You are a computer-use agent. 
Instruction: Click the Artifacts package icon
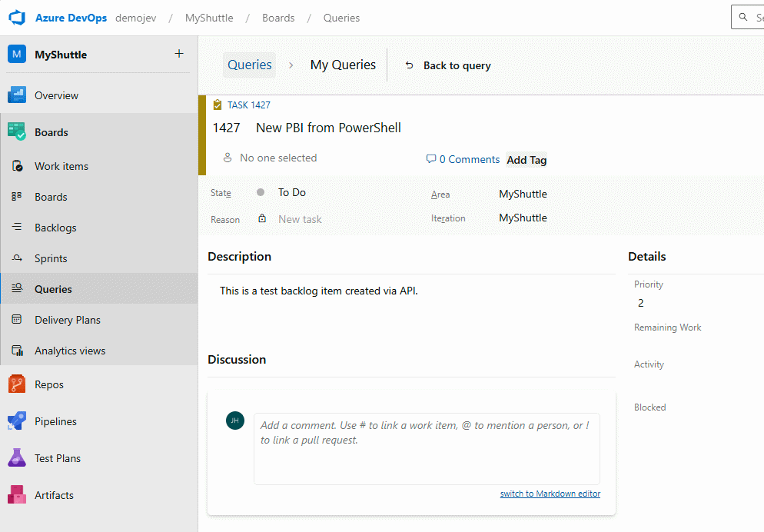tap(17, 494)
